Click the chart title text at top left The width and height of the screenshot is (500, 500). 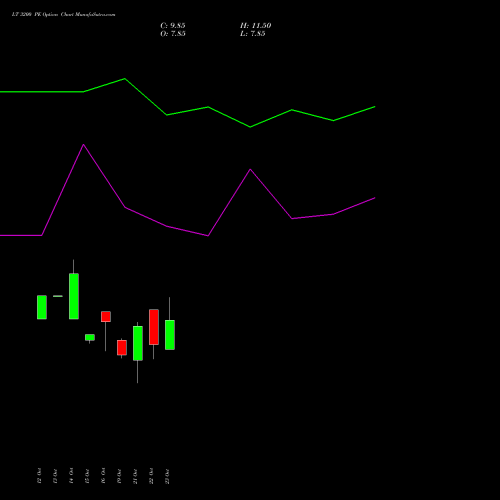63,15
